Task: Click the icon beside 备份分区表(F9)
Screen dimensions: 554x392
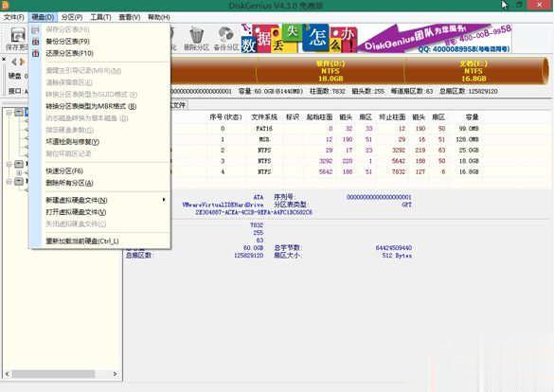Action: click(x=35, y=42)
